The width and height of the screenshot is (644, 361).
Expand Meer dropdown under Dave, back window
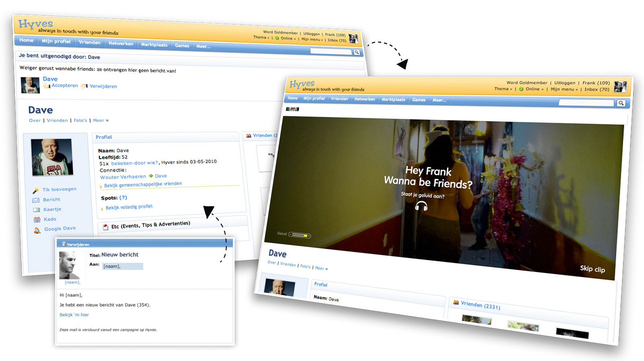[x=101, y=120]
